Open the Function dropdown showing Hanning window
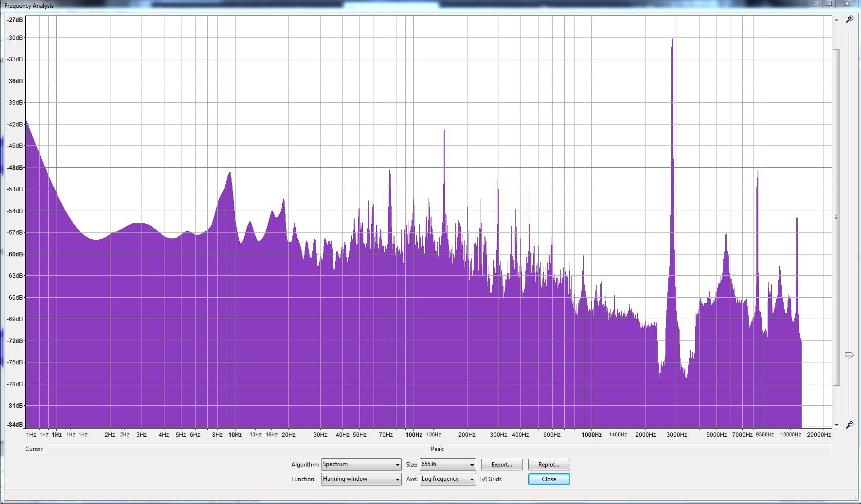 coord(360,479)
